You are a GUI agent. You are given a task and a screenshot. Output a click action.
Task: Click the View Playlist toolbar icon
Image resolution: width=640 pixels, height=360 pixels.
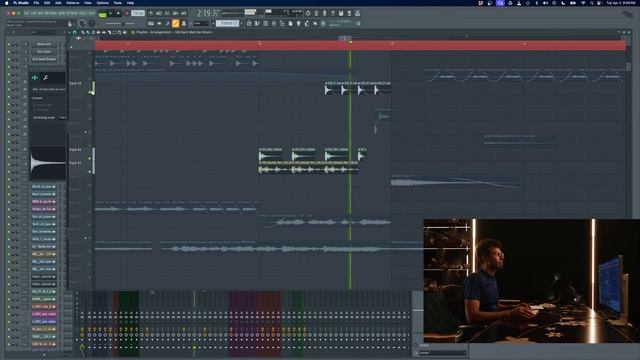coord(249,24)
